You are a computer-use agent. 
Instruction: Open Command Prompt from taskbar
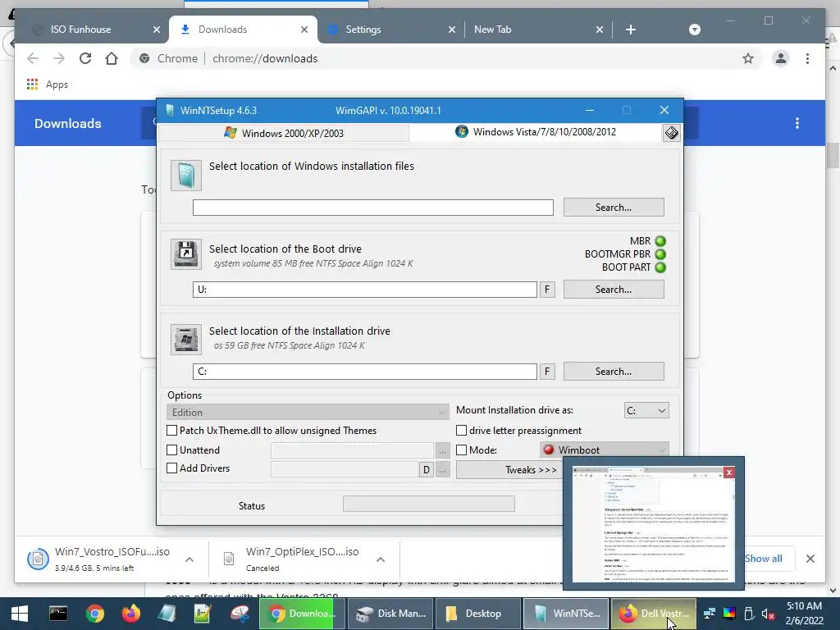tap(58, 614)
